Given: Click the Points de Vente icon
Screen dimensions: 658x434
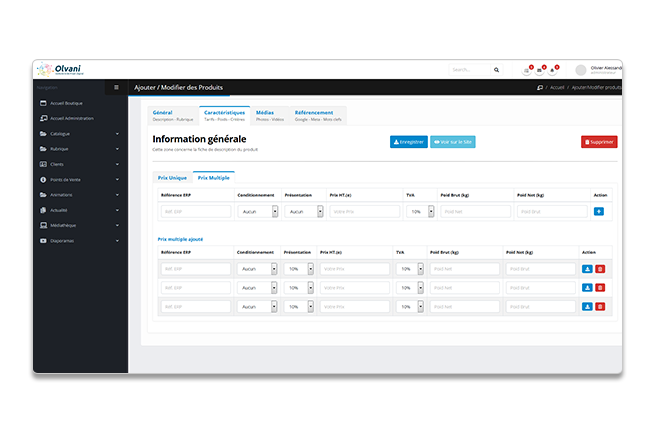Looking at the screenshot, I should tap(43, 180).
